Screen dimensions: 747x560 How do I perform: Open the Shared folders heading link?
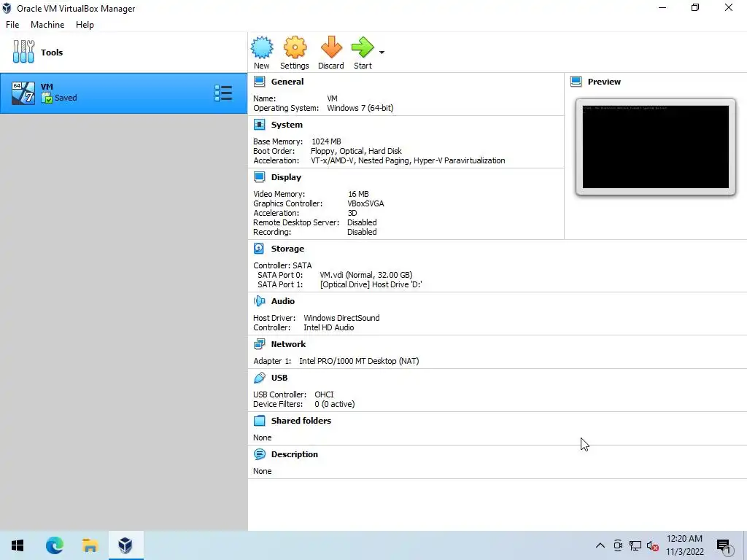(x=301, y=421)
